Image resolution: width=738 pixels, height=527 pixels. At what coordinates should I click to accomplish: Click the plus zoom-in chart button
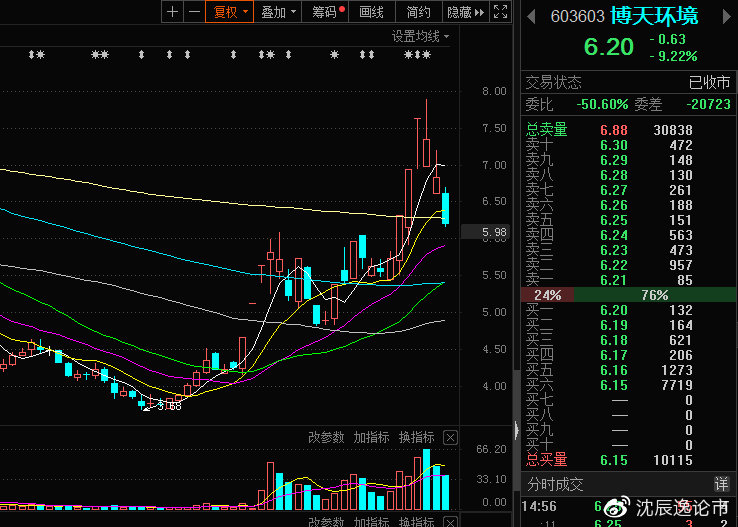[172, 12]
